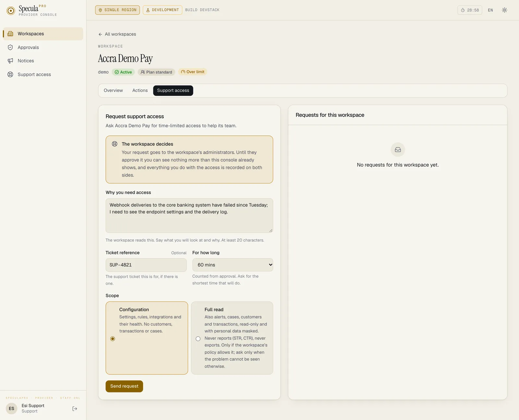This screenshot has height=420, width=519.
Task: Click the Accra Demo Pay workspace title
Action: coord(125,59)
